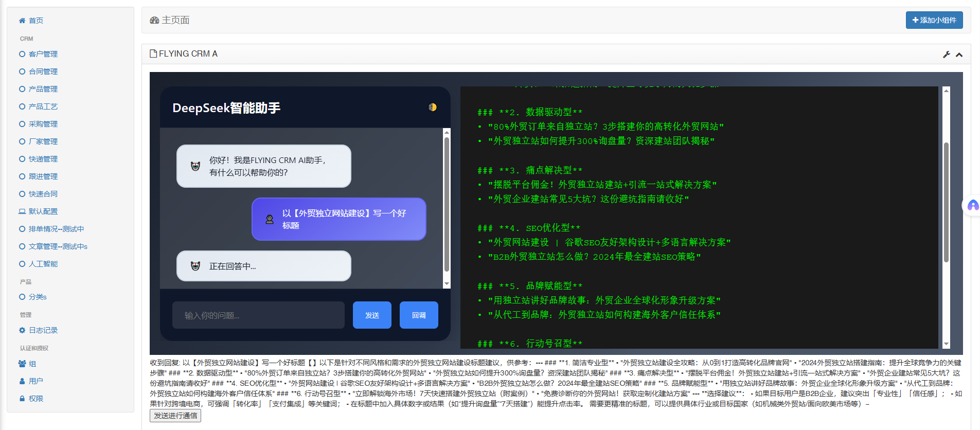Click the 日志记录 gear icon
The height and width of the screenshot is (430, 980).
click(x=22, y=330)
